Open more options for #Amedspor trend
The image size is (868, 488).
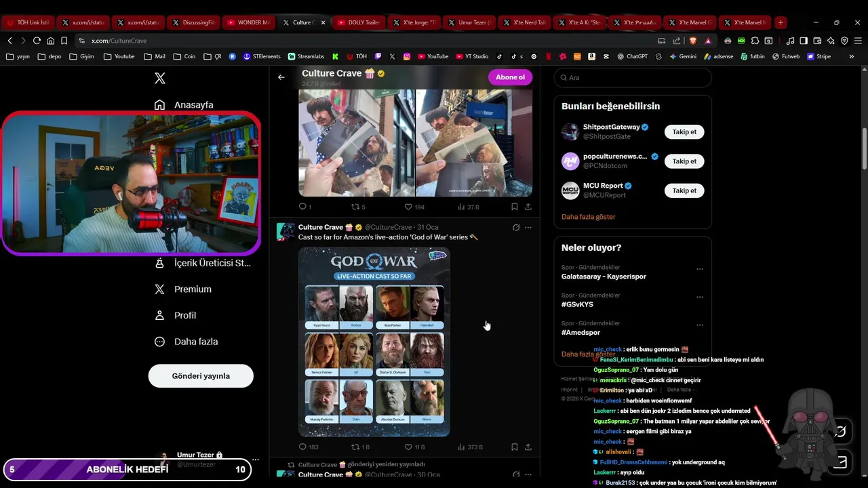700,325
